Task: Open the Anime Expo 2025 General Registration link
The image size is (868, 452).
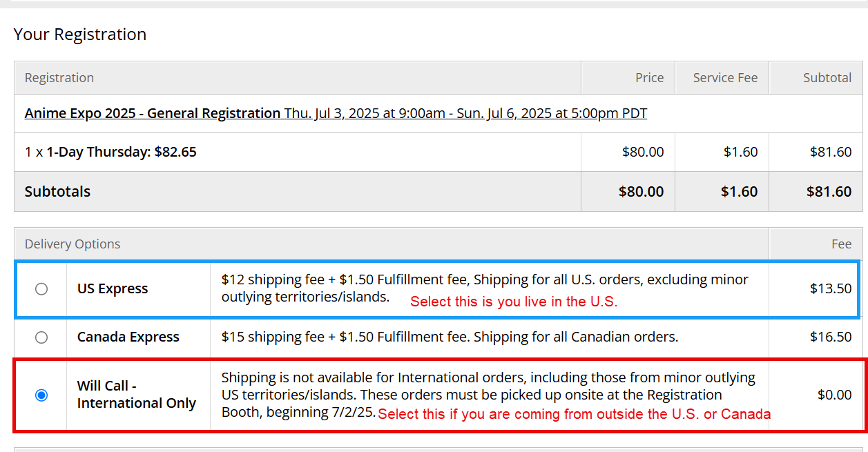Action: tap(153, 113)
